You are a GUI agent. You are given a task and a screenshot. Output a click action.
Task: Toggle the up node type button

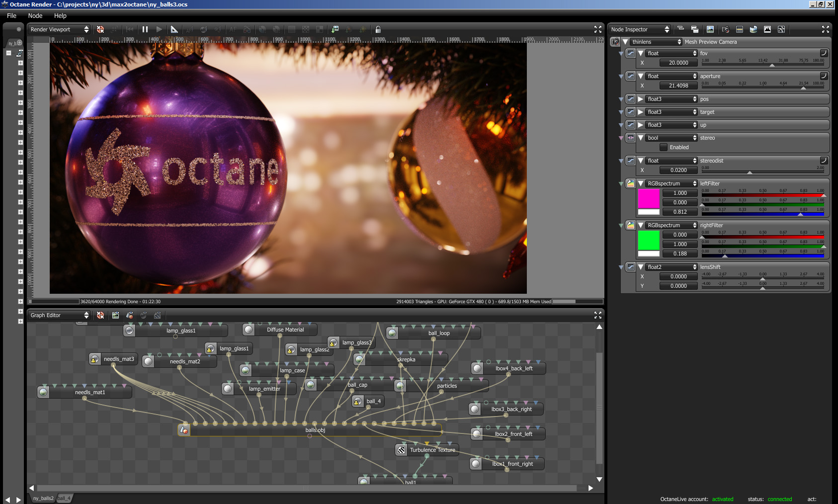630,125
